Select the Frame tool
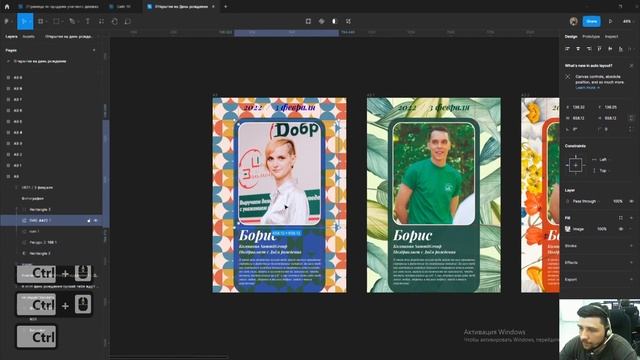This screenshot has width=640, height=360. click(41, 21)
